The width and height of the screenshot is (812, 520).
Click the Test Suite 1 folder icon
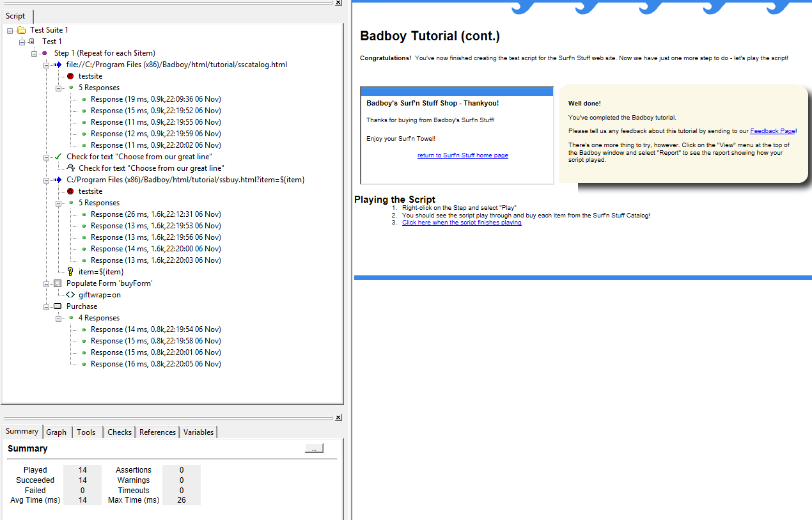coord(21,30)
